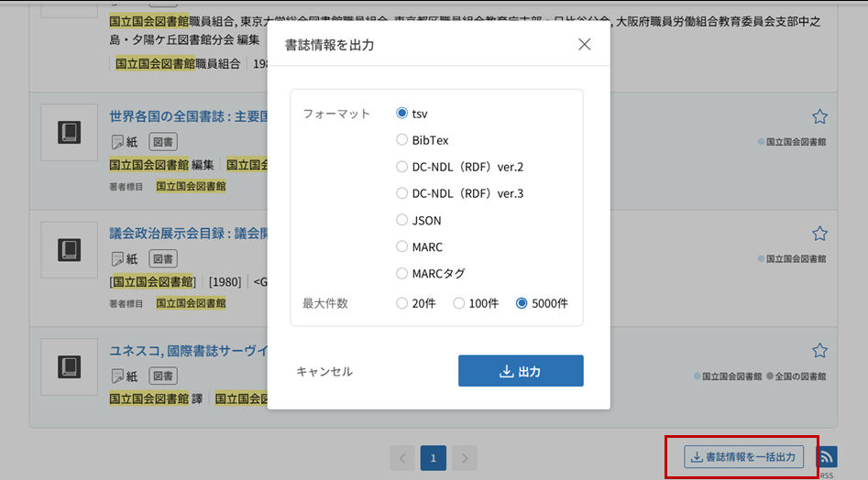Open the 議会政治展示会目録 title link

click(188, 234)
